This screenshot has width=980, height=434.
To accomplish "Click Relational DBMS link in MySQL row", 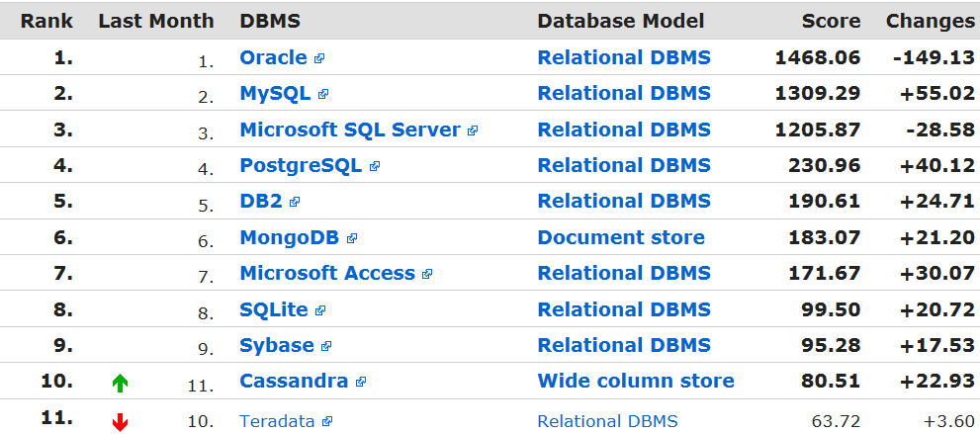I will (624, 93).
